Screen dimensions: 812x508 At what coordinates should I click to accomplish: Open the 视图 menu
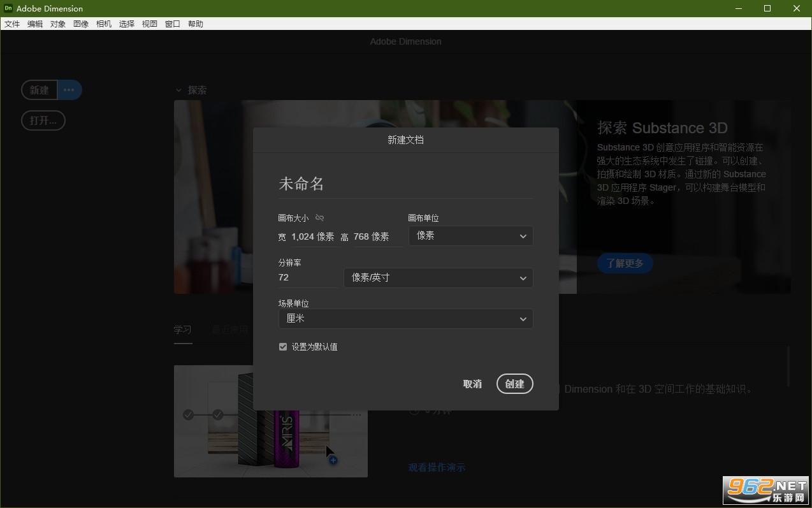coord(150,24)
